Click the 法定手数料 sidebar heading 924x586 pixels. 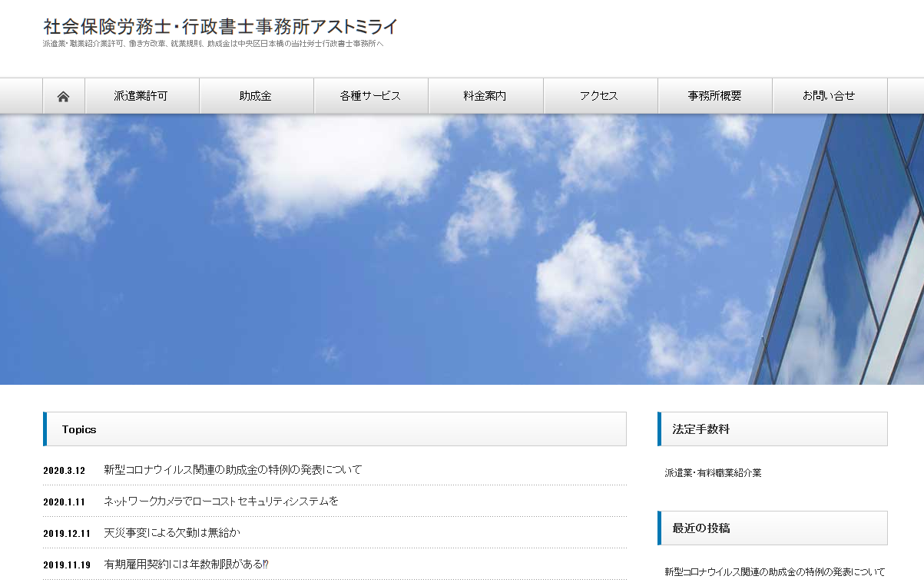(697, 429)
